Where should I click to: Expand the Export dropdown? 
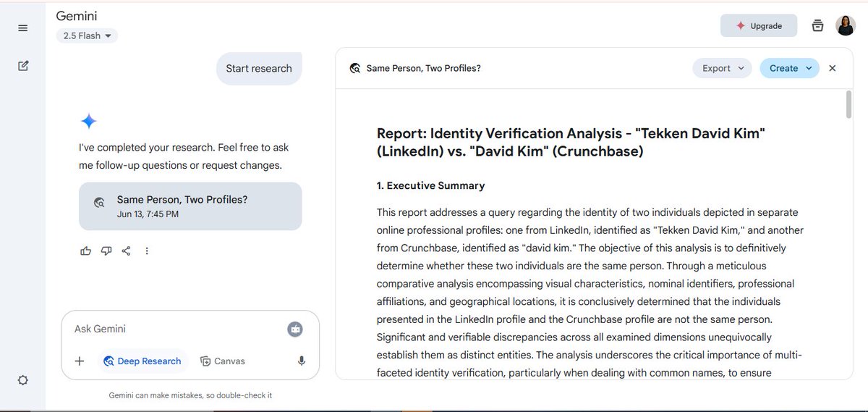tap(723, 68)
